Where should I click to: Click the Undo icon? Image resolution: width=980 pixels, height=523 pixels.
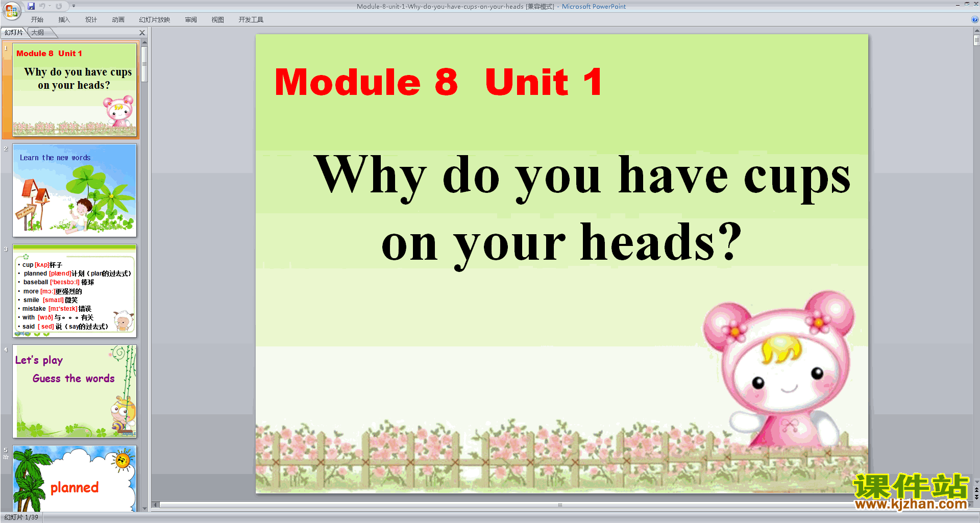[x=43, y=6]
